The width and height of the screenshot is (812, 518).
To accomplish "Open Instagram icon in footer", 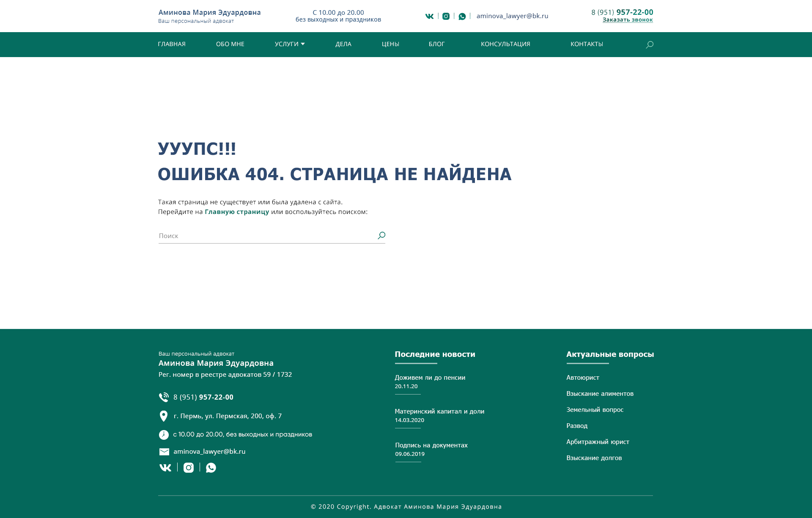I will [x=189, y=468].
